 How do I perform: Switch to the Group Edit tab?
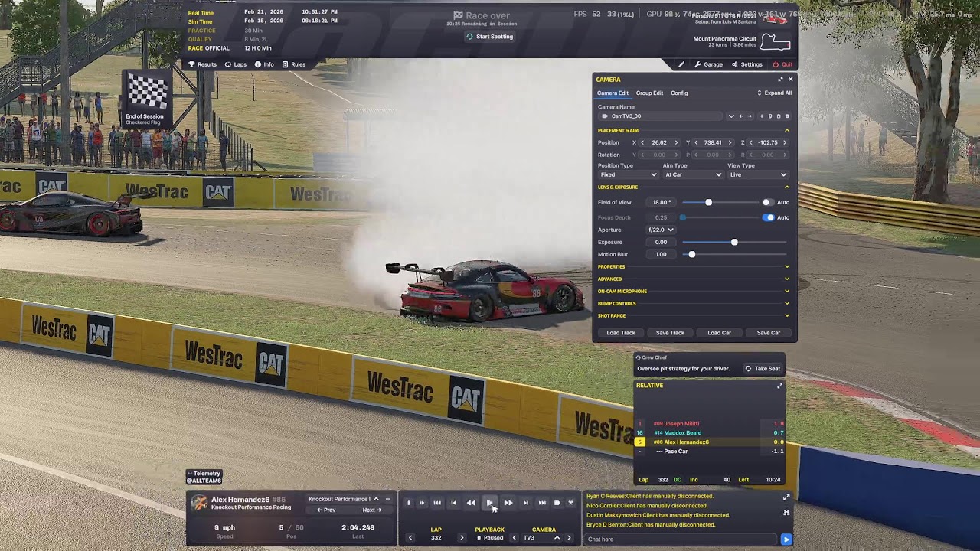649,93
